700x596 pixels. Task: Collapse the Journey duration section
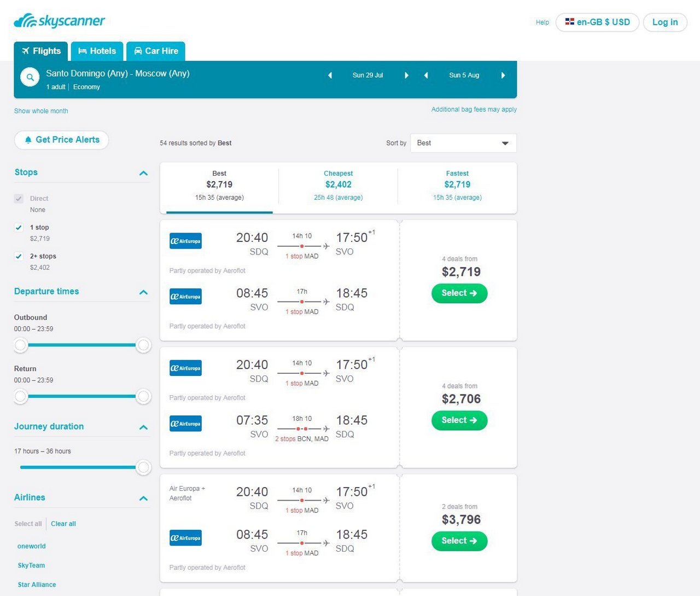click(x=144, y=427)
